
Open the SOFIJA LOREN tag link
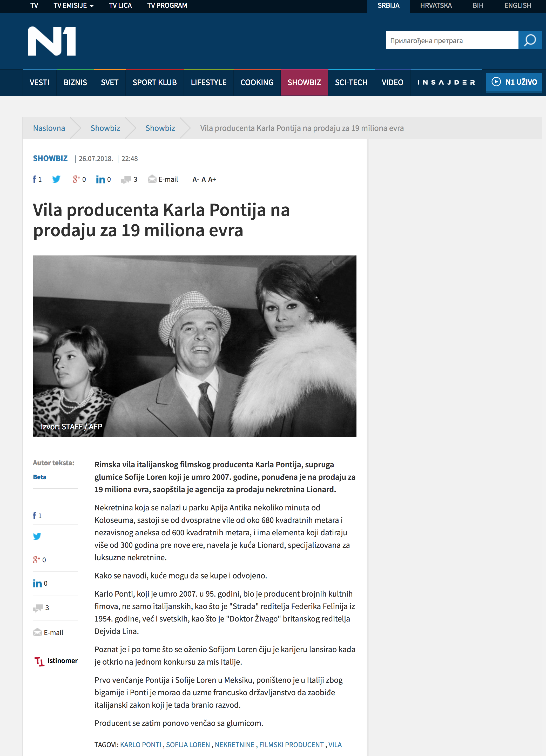click(x=188, y=745)
